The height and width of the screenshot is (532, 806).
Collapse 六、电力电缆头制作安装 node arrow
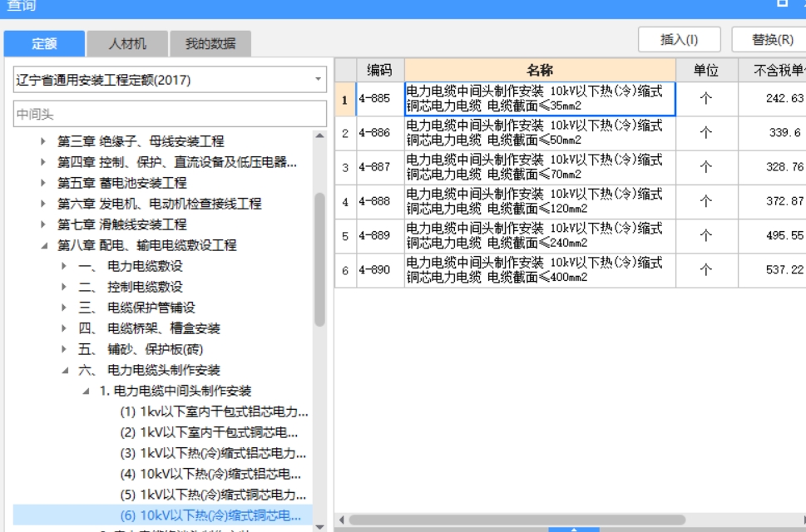click(65, 370)
